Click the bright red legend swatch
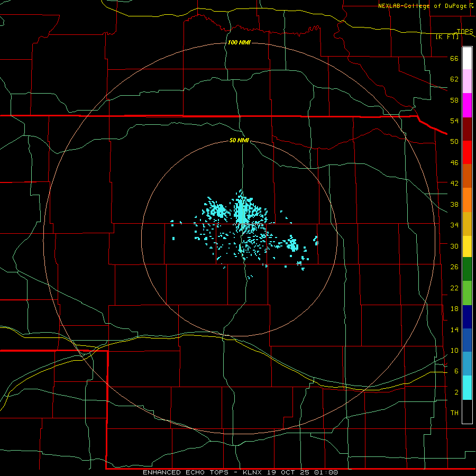The width and height of the screenshot is (476, 476). (467, 152)
